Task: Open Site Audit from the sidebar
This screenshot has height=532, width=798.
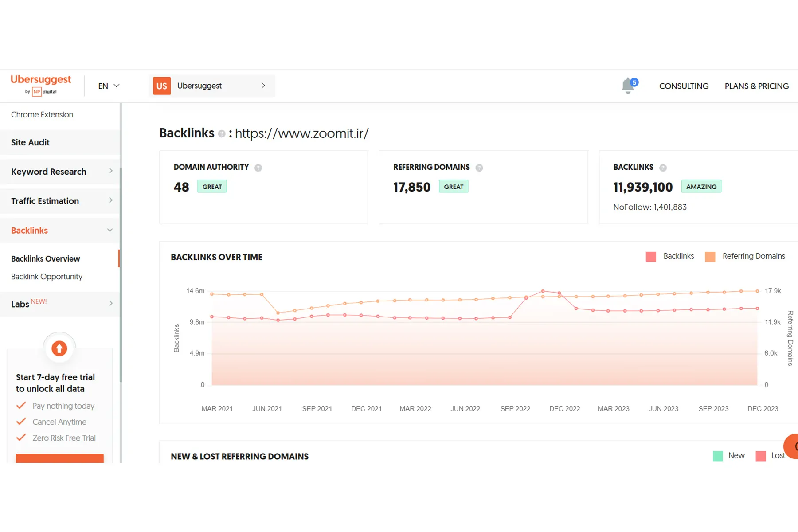Action: (30, 142)
